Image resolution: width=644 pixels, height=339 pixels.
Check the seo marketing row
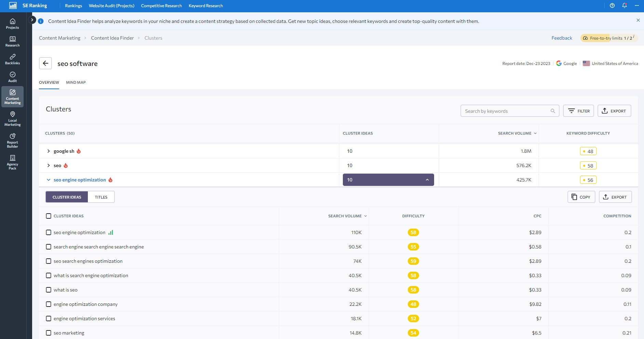click(x=49, y=333)
